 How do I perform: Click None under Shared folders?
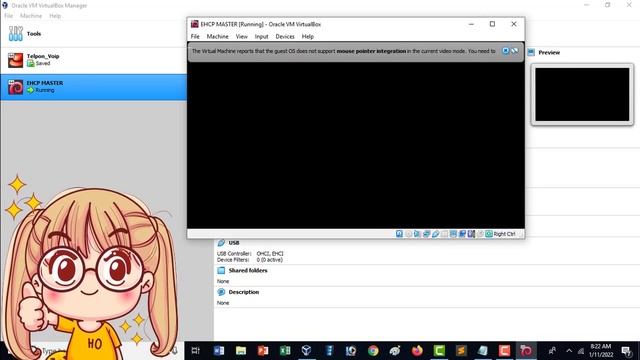point(223,281)
